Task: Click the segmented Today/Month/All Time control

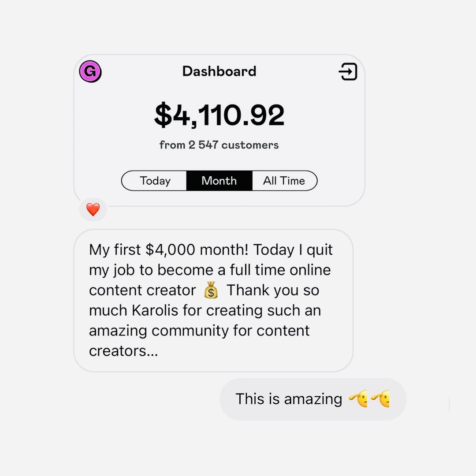Action: [219, 181]
